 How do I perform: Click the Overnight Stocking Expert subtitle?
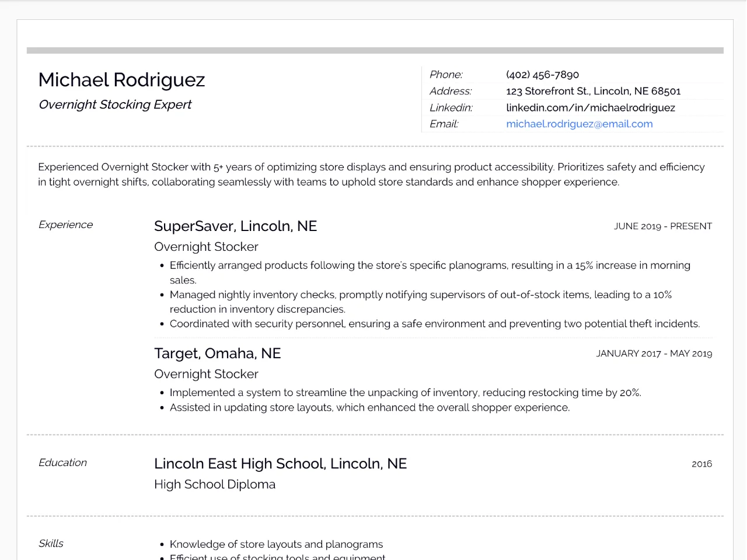[x=115, y=104]
